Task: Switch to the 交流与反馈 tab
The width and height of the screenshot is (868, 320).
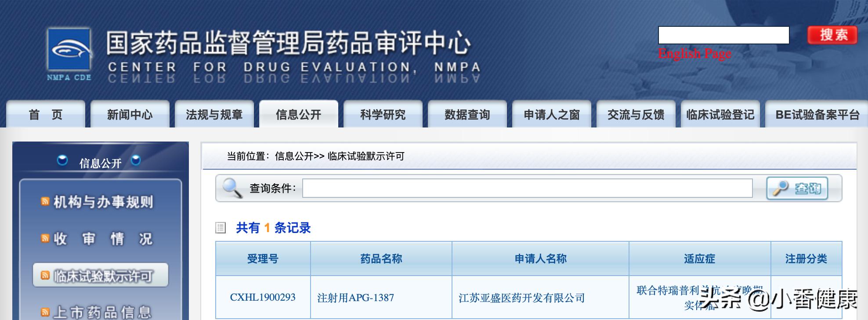Action: click(636, 114)
